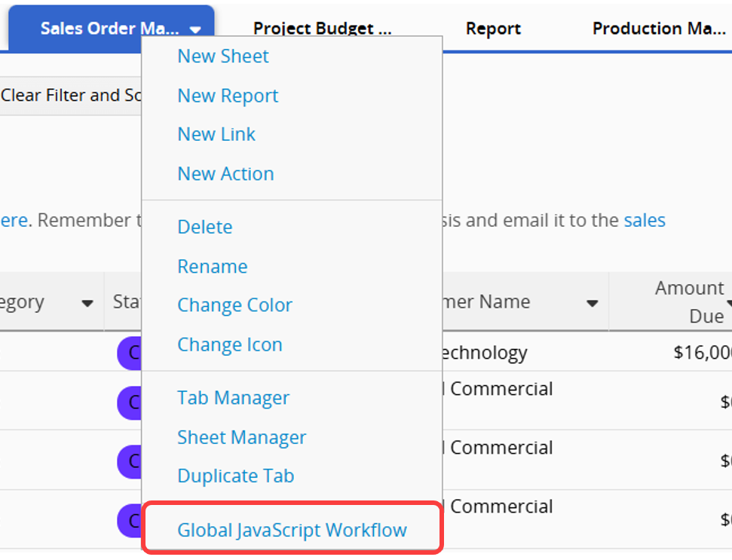Open Sheet Manager from menu
Screen dimensions: 732x560
(x=241, y=437)
